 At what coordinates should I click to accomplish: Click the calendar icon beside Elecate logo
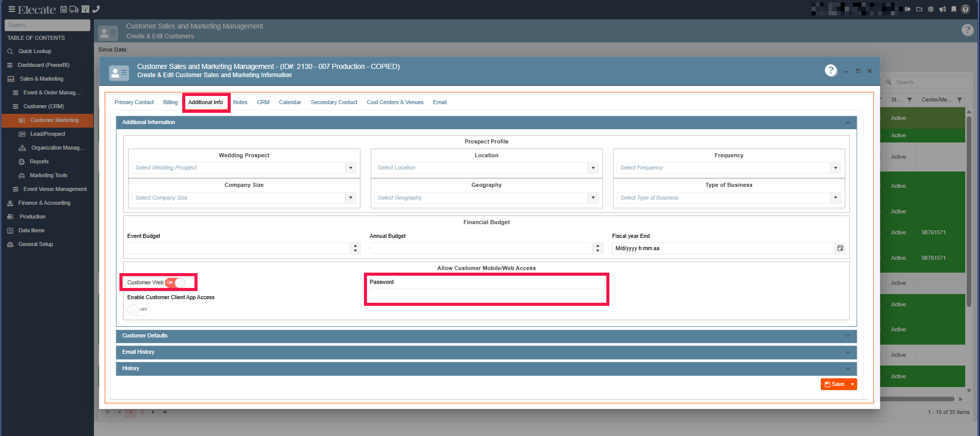click(x=64, y=9)
